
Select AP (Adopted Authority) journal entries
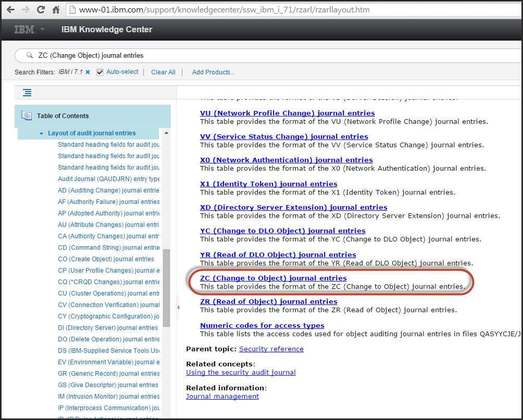click(x=108, y=213)
